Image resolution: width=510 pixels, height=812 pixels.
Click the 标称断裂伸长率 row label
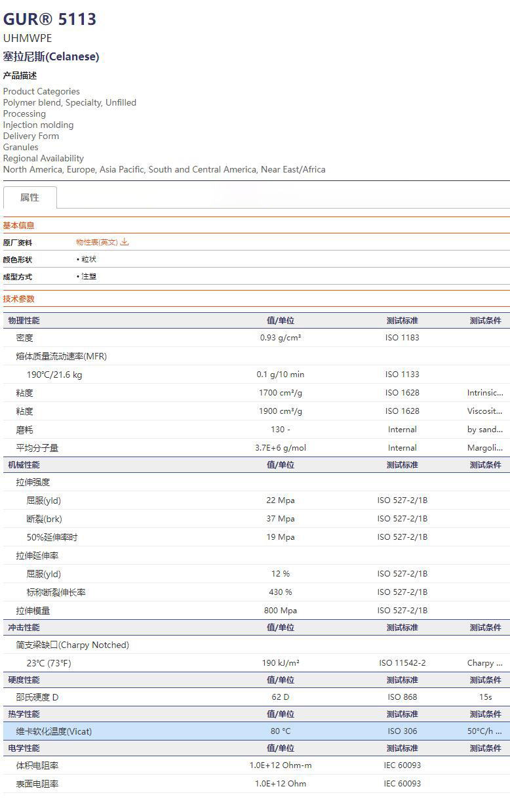(56, 592)
